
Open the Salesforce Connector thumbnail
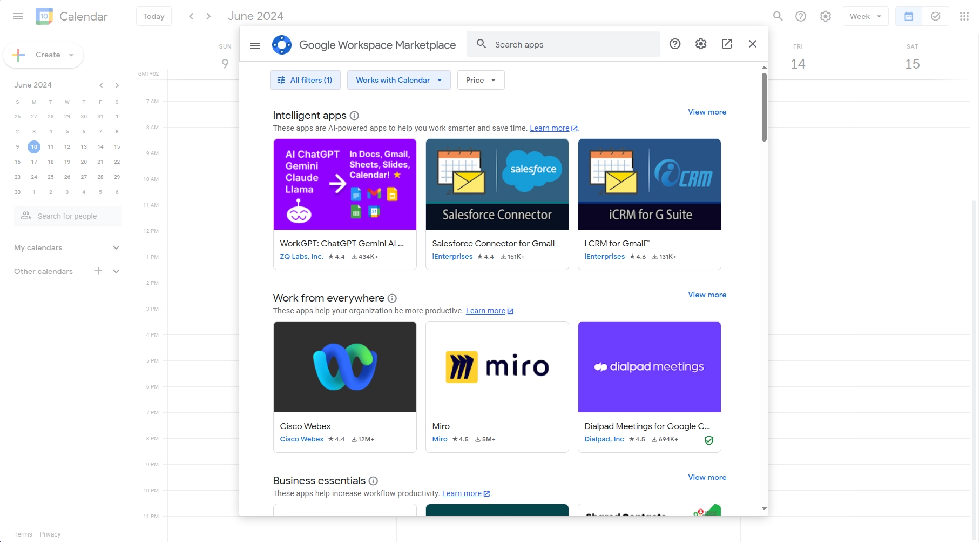(497, 184)
